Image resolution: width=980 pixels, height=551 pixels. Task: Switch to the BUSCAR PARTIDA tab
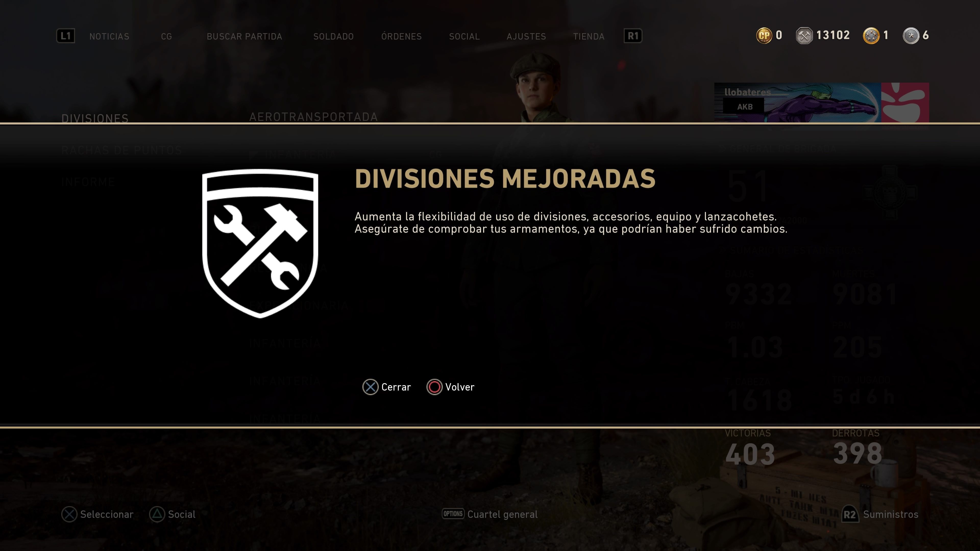pos(244,36)
